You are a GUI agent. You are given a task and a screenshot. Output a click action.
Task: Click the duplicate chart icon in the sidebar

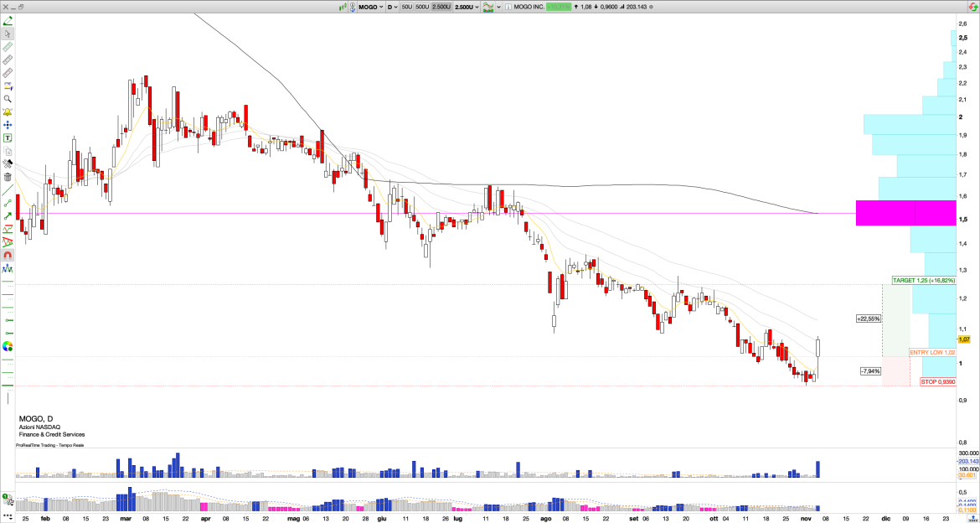coord(8,150)
